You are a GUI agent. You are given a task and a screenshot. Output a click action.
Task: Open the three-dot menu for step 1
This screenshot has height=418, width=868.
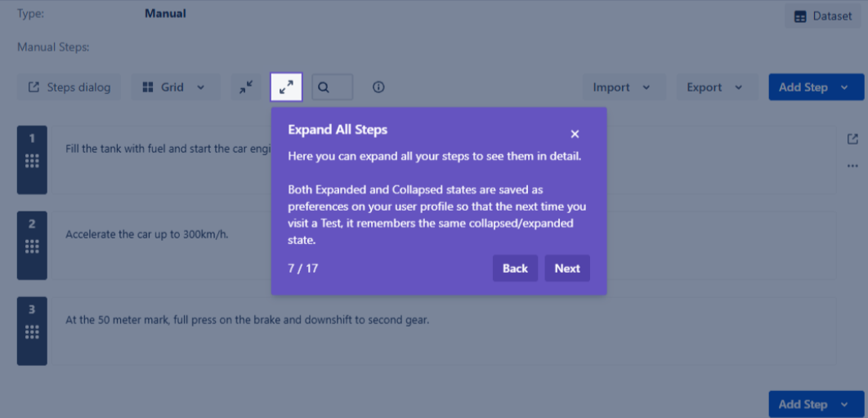[852, 167]
